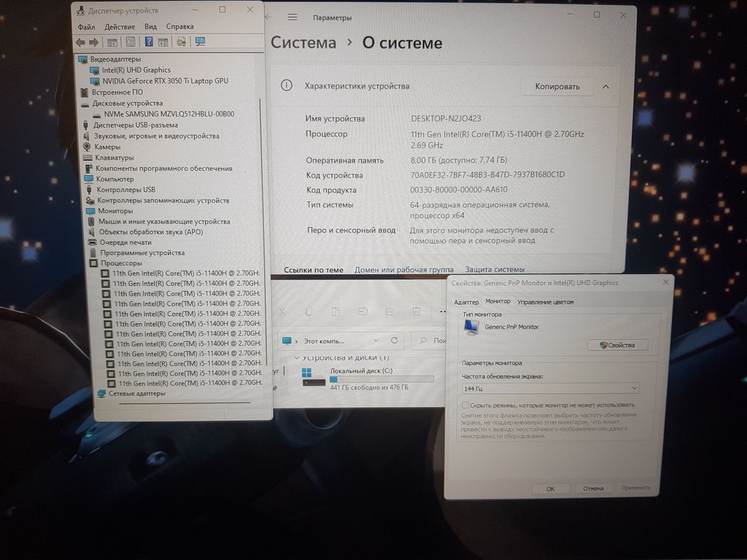
Task: Collapse the Устройства и диски group
Action: 297,358
